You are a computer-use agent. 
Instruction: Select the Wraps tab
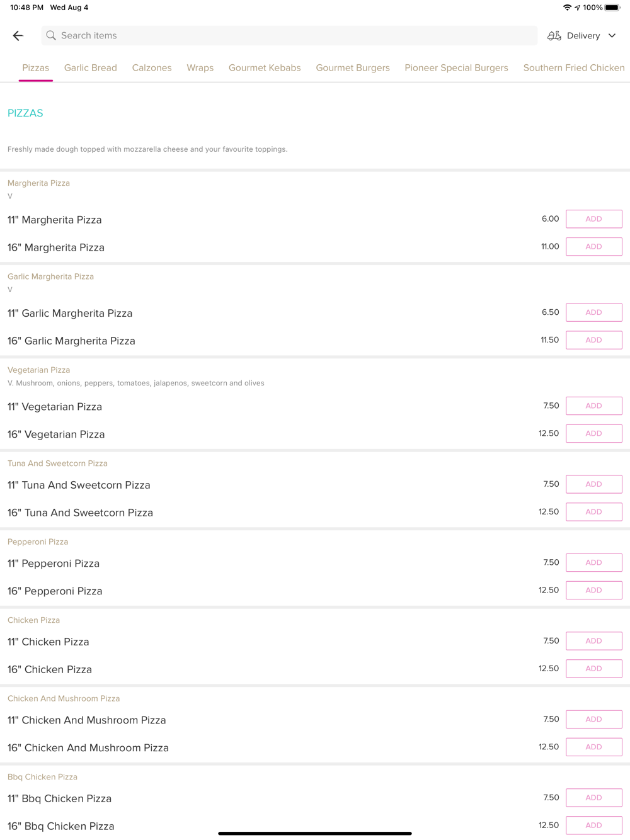[x=200, y=68]
